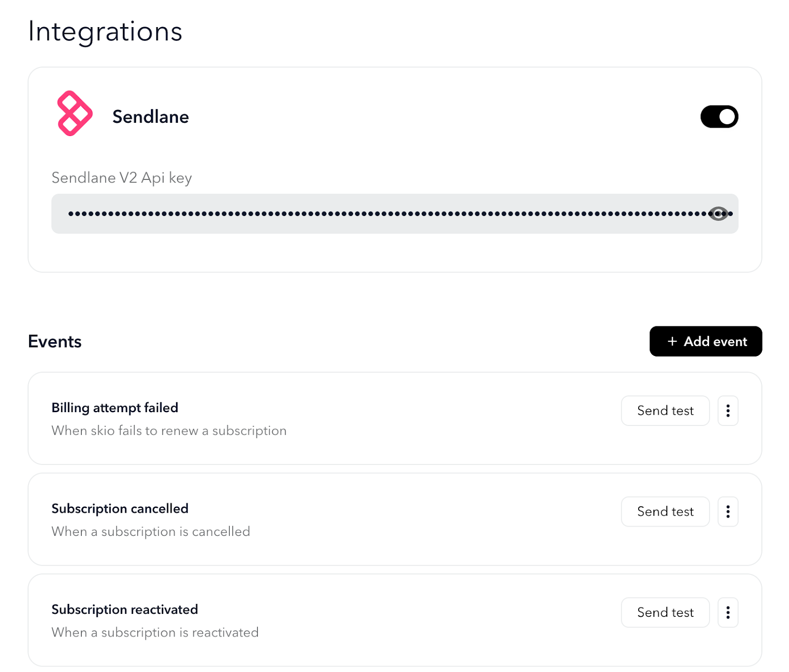Click the pink Sendlane logo icon
The height and width of the screenshot is (672, 789).
click(x=75, y=113)
